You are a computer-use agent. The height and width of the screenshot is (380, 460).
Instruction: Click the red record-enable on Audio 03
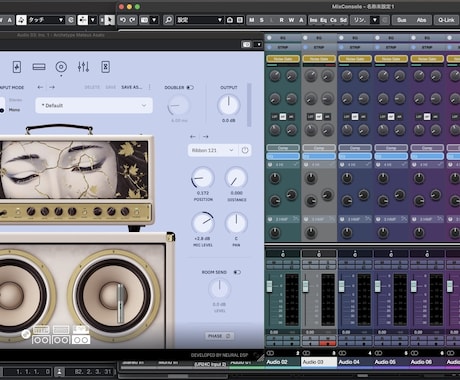click(327, 343)
